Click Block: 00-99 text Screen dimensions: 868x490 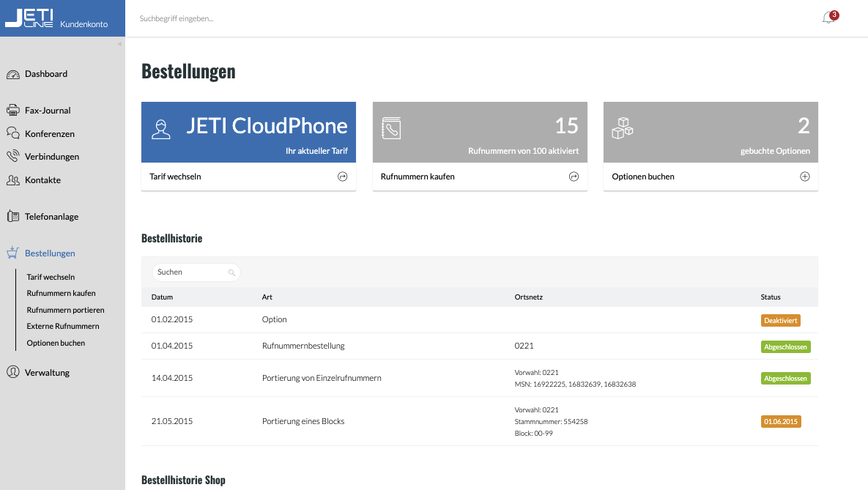[x=534, y=434]
